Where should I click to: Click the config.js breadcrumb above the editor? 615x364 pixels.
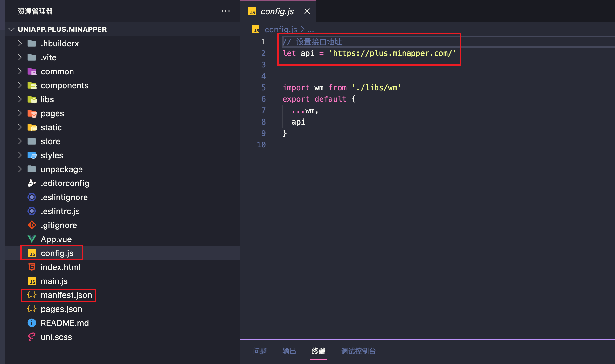280,30
